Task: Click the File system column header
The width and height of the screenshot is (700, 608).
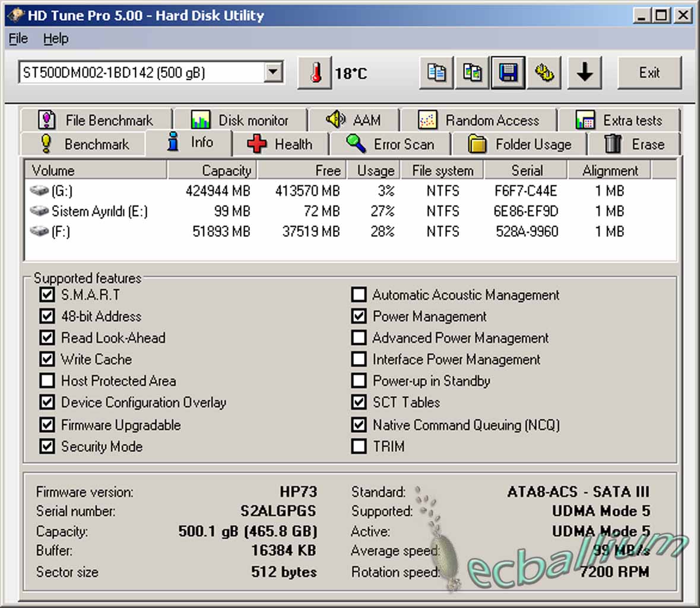Action: (442, 170)
